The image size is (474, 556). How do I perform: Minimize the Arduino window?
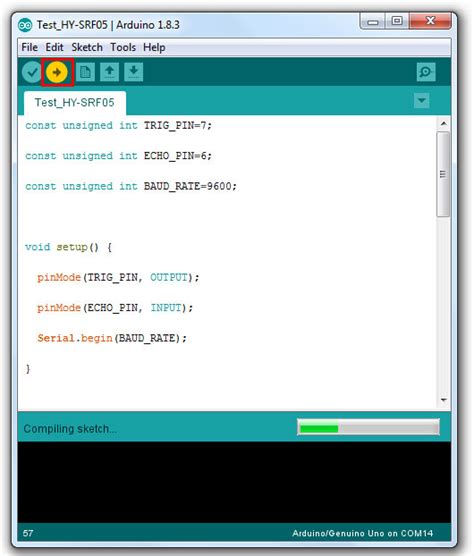coord(373,22)
